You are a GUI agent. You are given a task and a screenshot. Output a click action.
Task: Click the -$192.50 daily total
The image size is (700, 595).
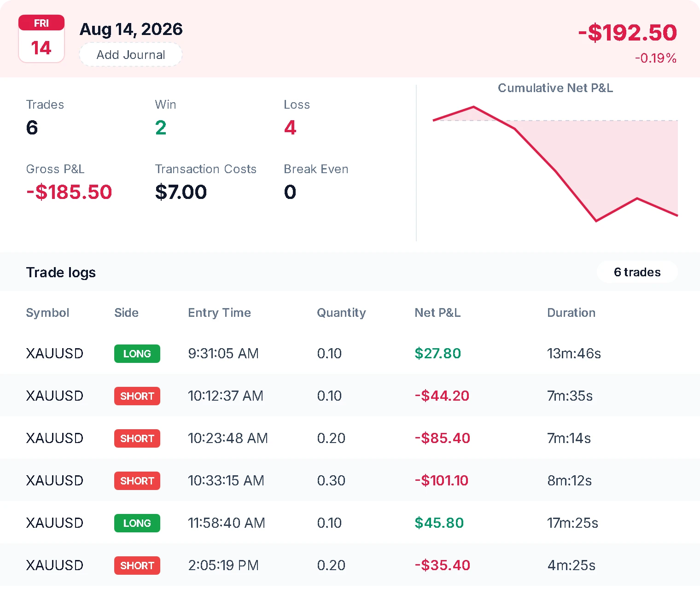pos(628,33)
